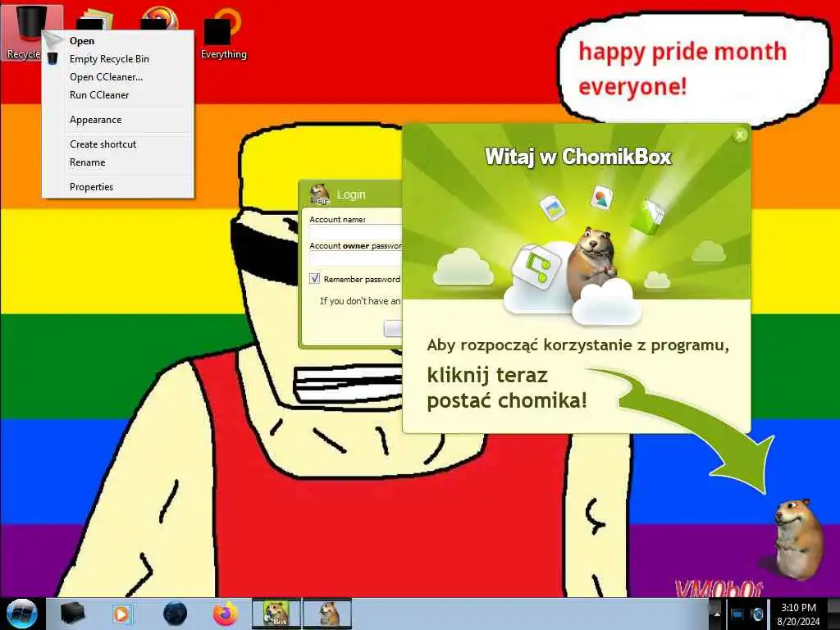Viewport: 840px width, 630px height.
Task: Launch Firefox from the taskbar
Action: coord(226,614)
